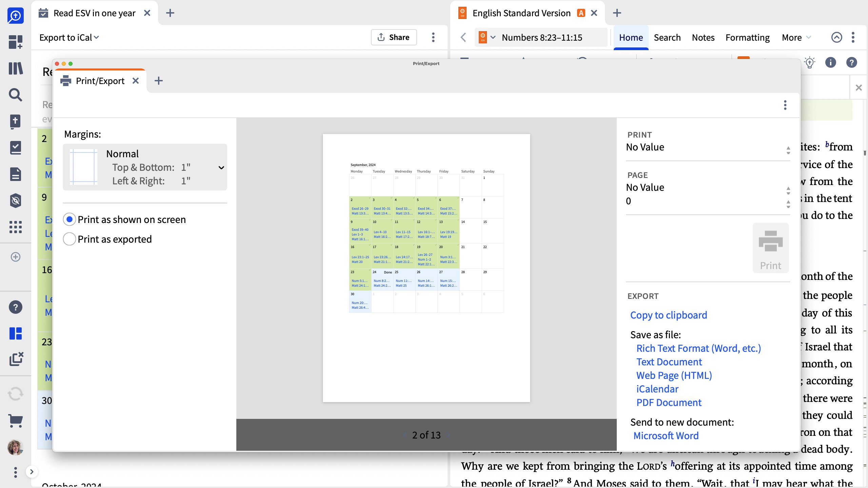Viewport: 868px width, 488px height.
Task: Open the Normal margins dropdown
Action: pyautogui.click(x=145, y=167)
